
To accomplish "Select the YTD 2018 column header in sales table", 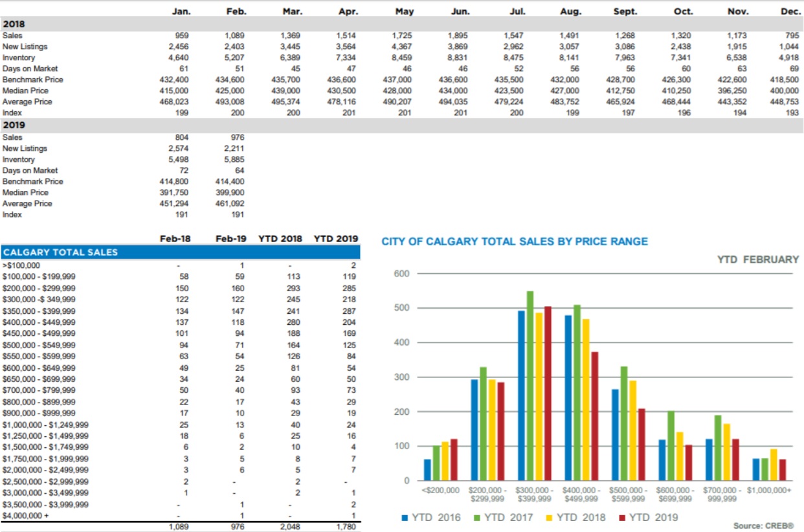I will pyautogui.click(x=280, y=238).
